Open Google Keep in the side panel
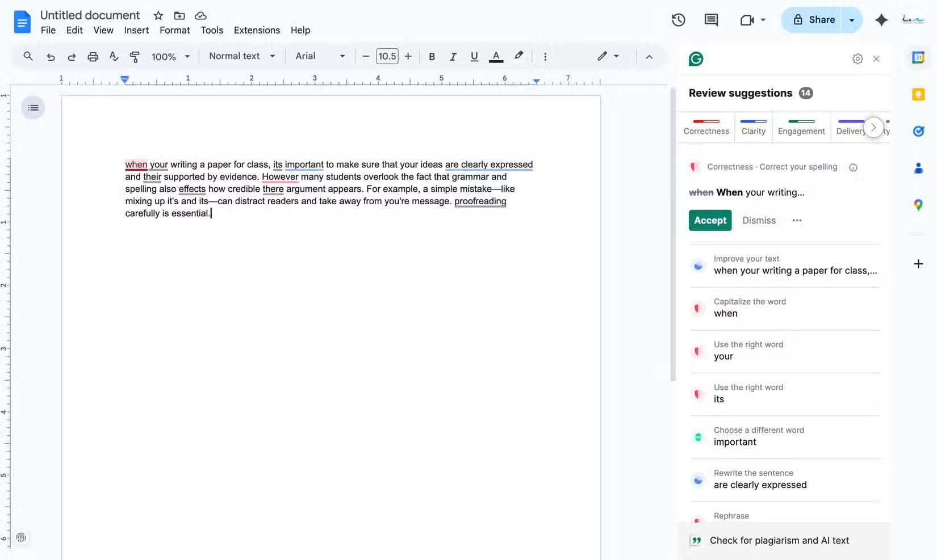 pyautogui.click(x=918, y=94)
